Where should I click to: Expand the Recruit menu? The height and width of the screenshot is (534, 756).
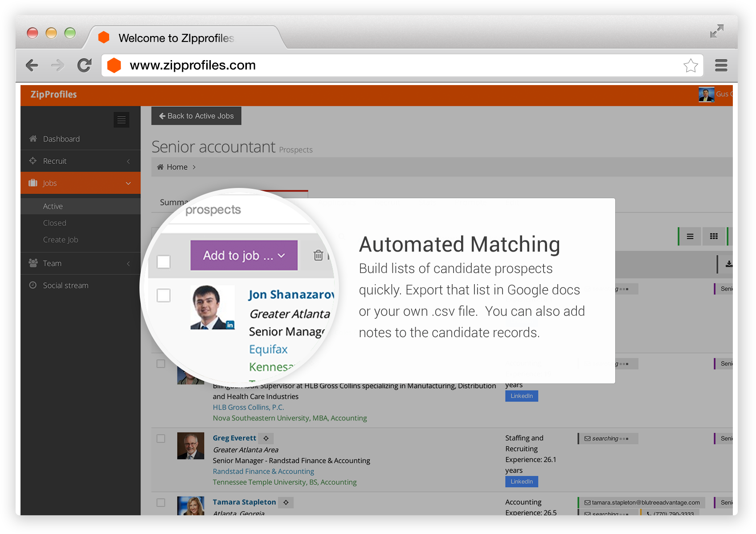click(x=128, y=161)
